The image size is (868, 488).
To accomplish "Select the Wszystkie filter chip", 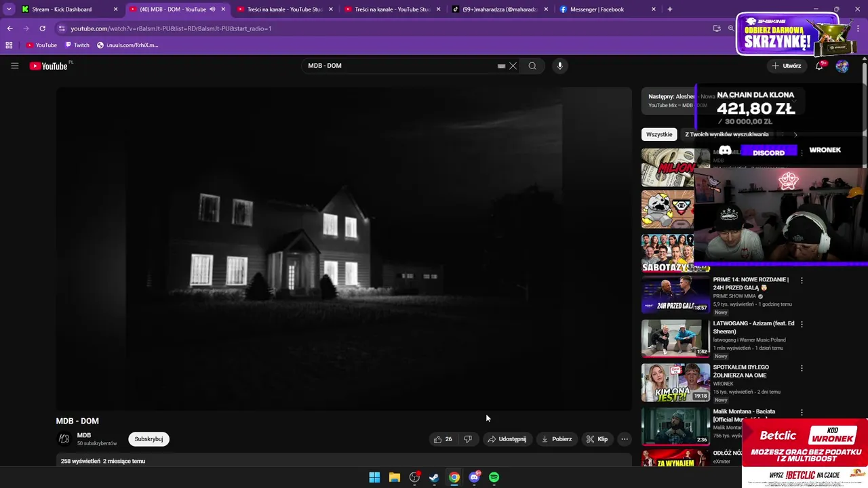I will tap(659, 134).
